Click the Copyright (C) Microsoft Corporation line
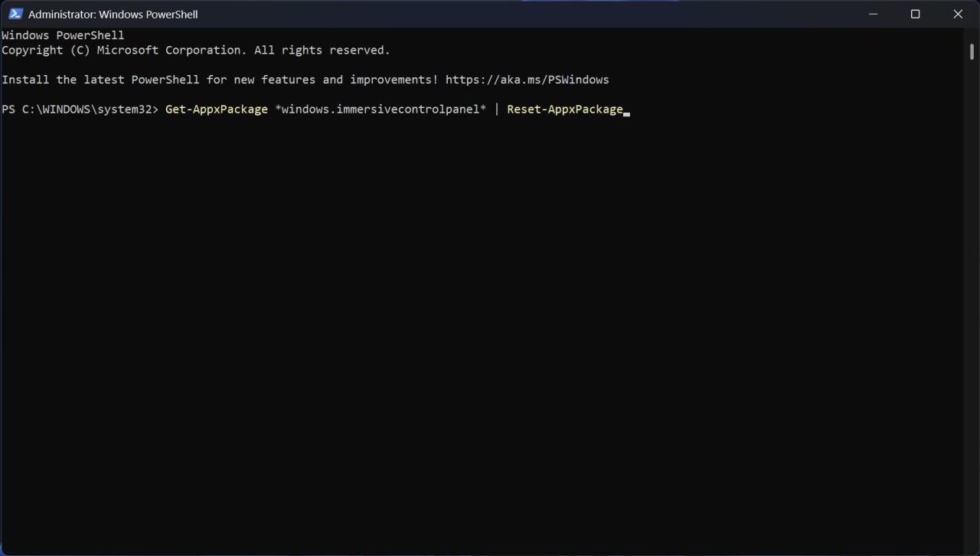 click(x=196, y=50)
